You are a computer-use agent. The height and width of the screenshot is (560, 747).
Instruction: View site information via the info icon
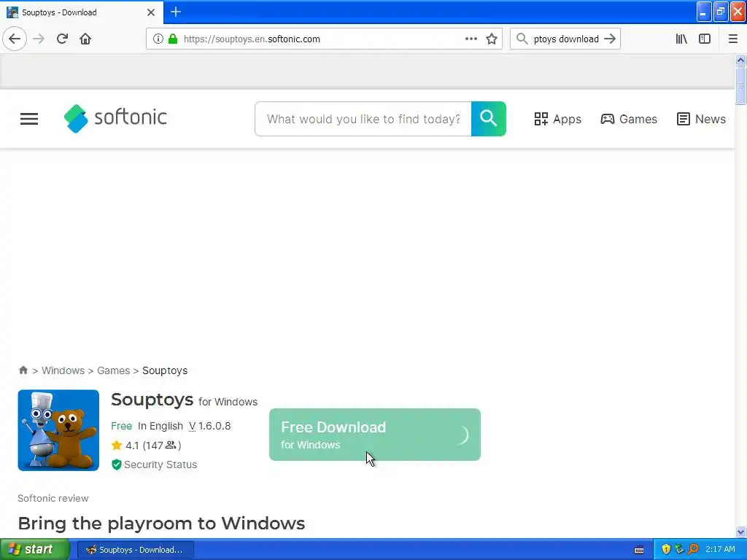[158, 39]
